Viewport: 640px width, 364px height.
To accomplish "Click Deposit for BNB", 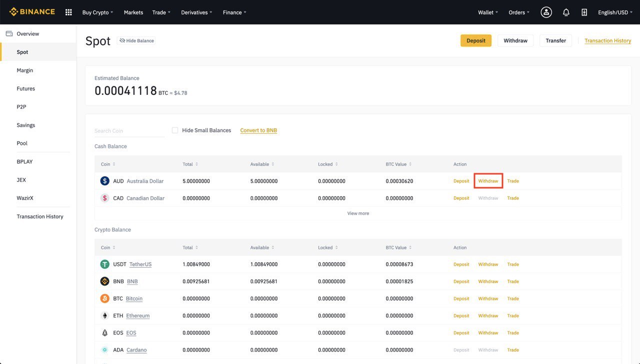I will (461, 282).
